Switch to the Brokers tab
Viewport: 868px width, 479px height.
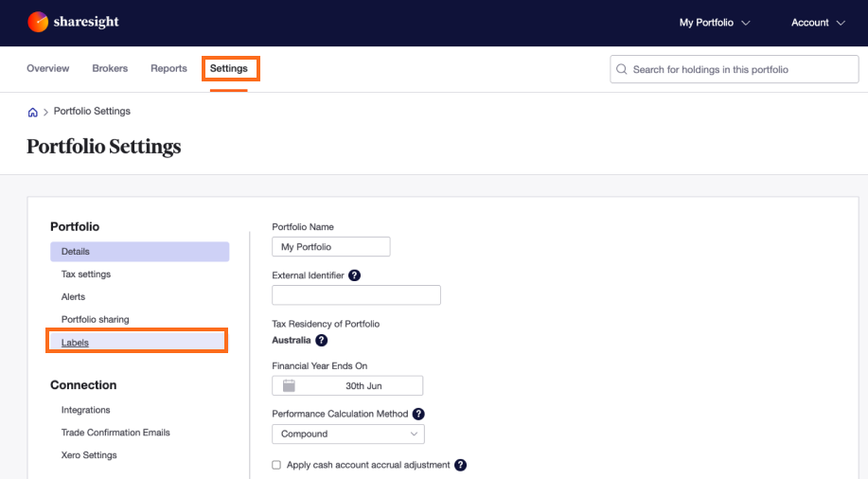pyautogui.click(x=110, y=68)
